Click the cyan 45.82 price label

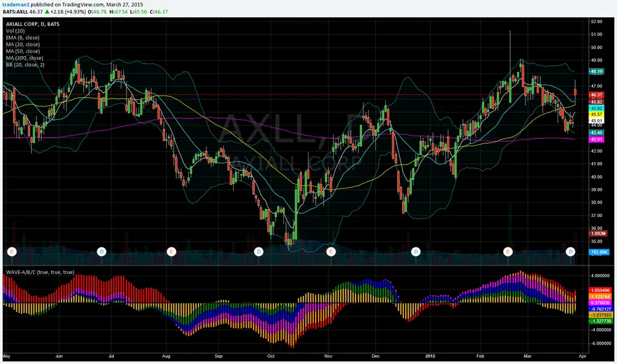596,109
